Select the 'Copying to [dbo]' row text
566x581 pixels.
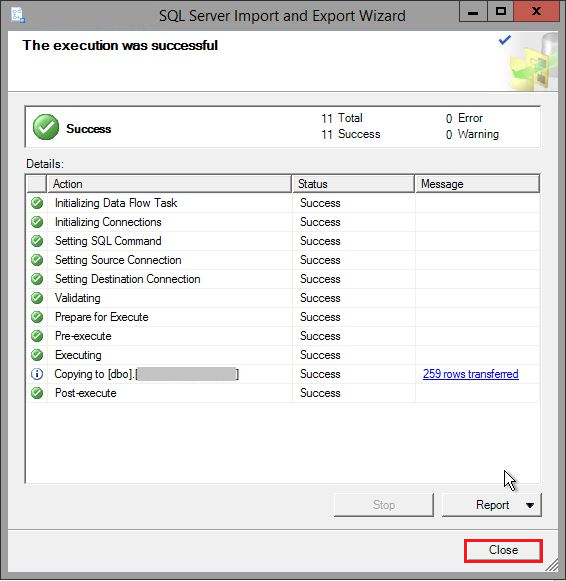pos(147,374)
